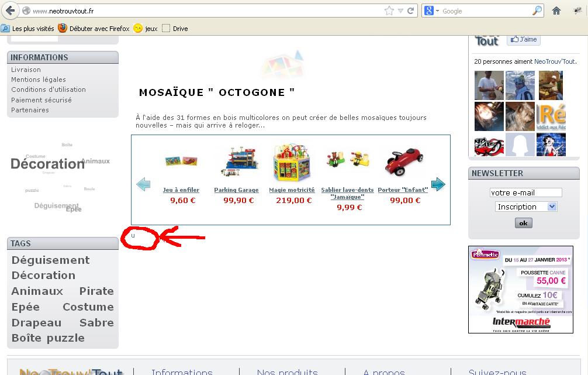Viewport: 588px width, 375px height.
Task: Click the Betty Boop Facebook fan avatar
Action: (x=551, y=145)
